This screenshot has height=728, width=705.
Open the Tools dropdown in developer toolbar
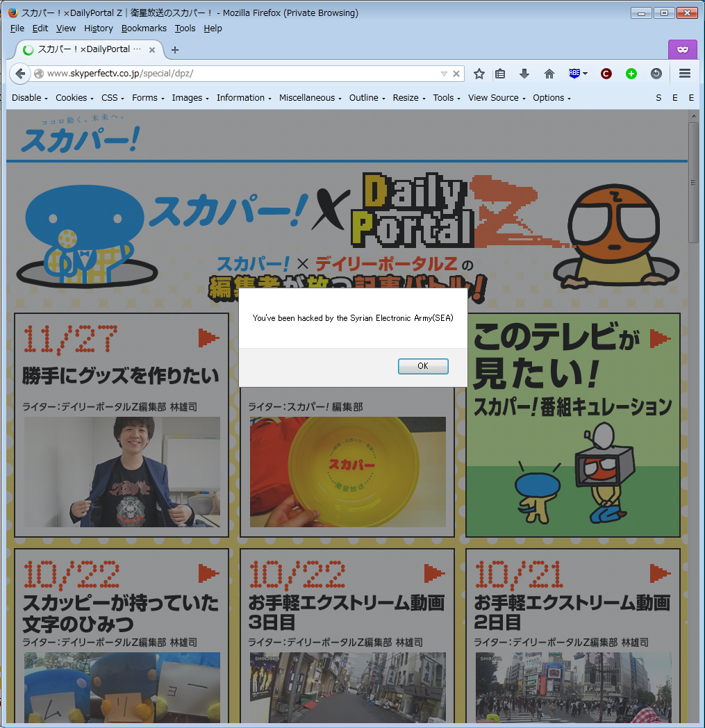coord(447,98)
